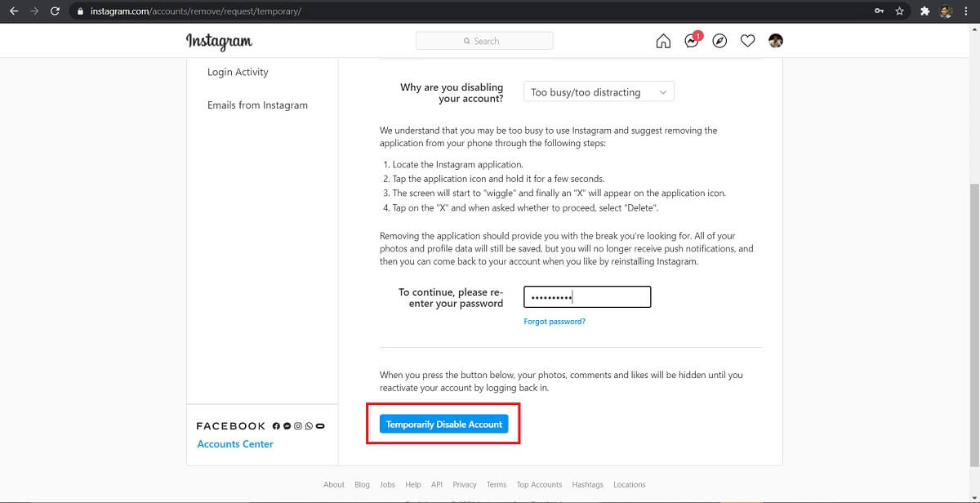This screenshot has height=503, width=980.
Task: Open Emails from Instagram settings
Action: coord(257,105)
